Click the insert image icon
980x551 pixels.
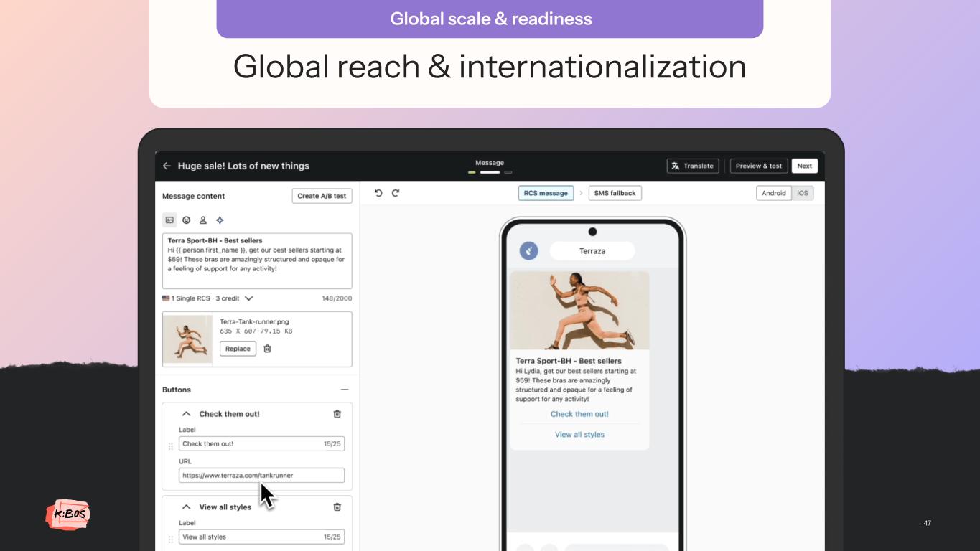tap(169, 220)
